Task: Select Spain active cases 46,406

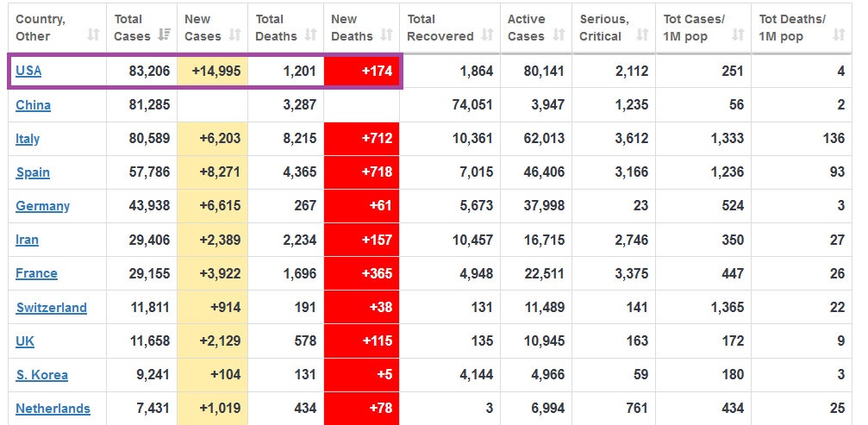Action: click(544, 172)
